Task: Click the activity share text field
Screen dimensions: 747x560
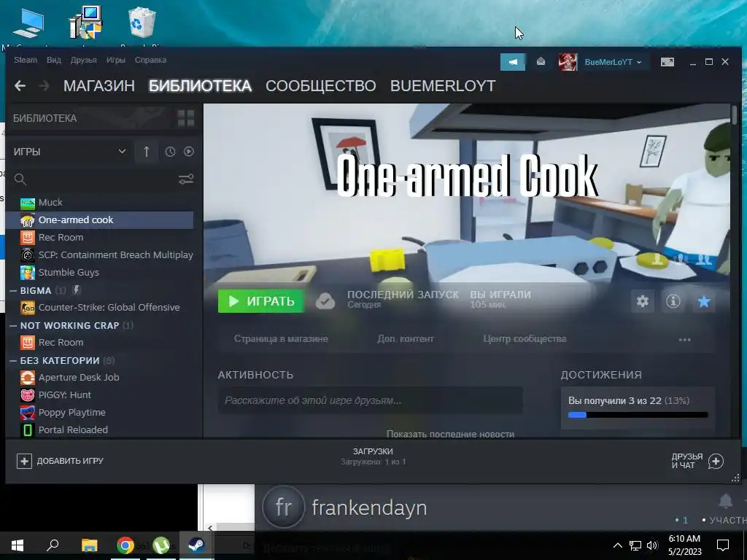Action: 370,400
